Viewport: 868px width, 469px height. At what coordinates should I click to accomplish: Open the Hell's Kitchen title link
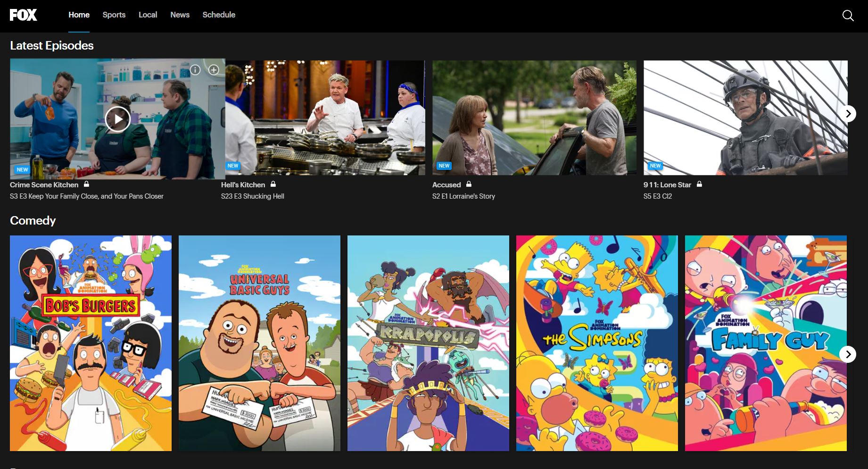tap(243, 185)
